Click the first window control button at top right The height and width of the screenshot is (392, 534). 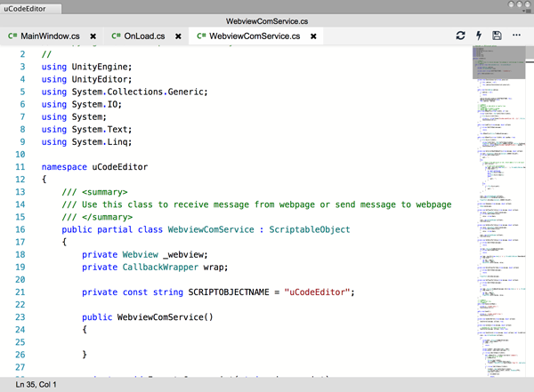(511, 4)
